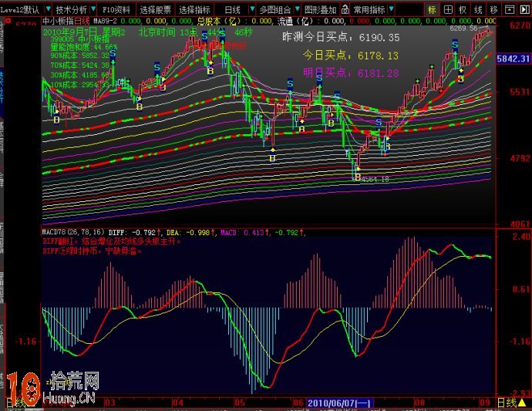Click 图形叠加 overlay button

[x=320, y=9]
